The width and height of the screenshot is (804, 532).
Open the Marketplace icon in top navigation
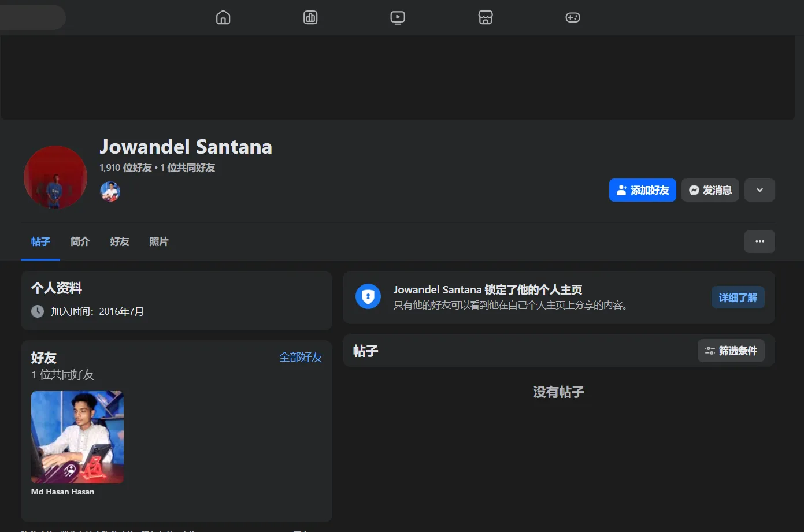(x=486, y=17)
